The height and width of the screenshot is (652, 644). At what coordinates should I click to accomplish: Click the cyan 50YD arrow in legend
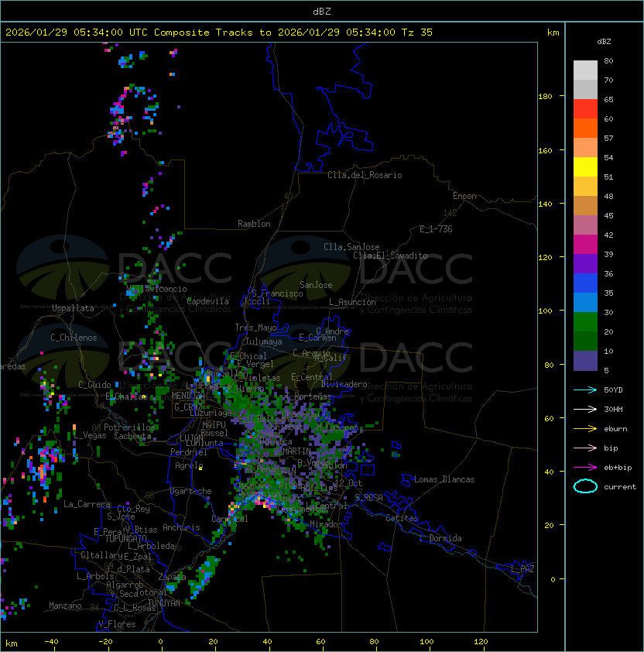[x=585, y=389]
